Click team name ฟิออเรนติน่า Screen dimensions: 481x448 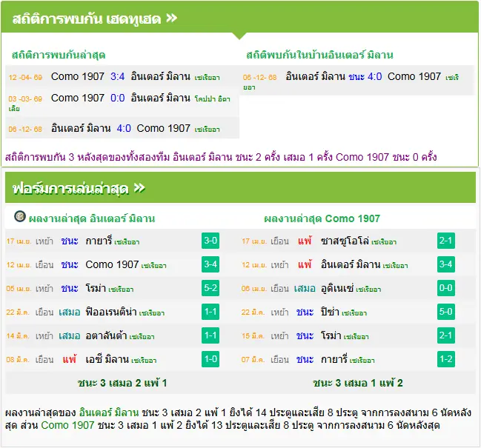[111, 312]
